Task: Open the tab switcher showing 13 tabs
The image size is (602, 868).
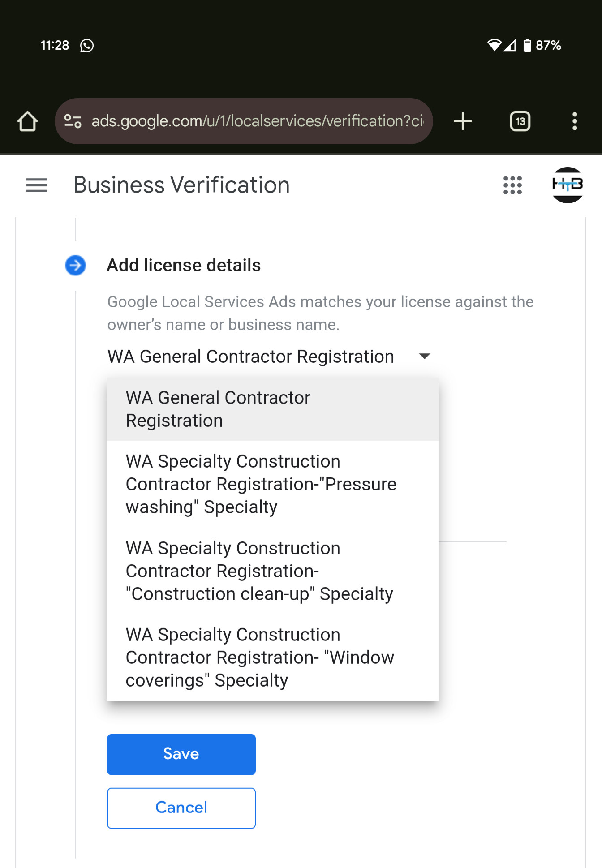Action: 520,121
